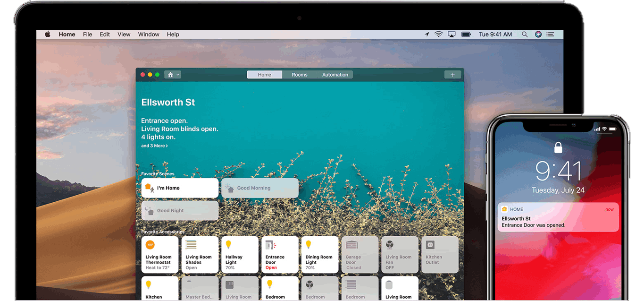Image resolution: width=644 pixels, height=301 pixels.
Task: Open Spotlight search magnifier in menu bar
Action: [x=525, y=34]
